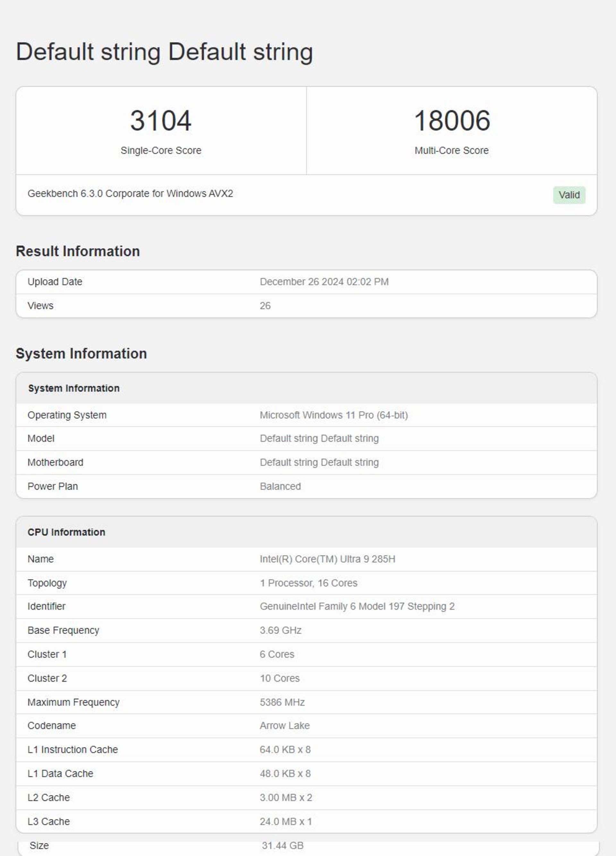Click the 3104 single-core score number
The height and width of the screenshot is (856, 616).
coord(161,121)
